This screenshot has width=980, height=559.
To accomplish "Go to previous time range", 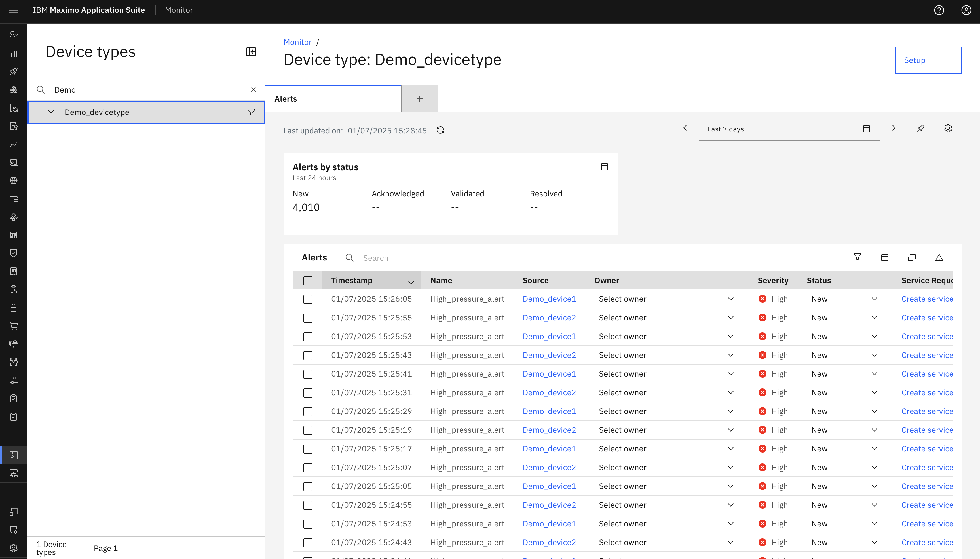I will click(685, 128).
